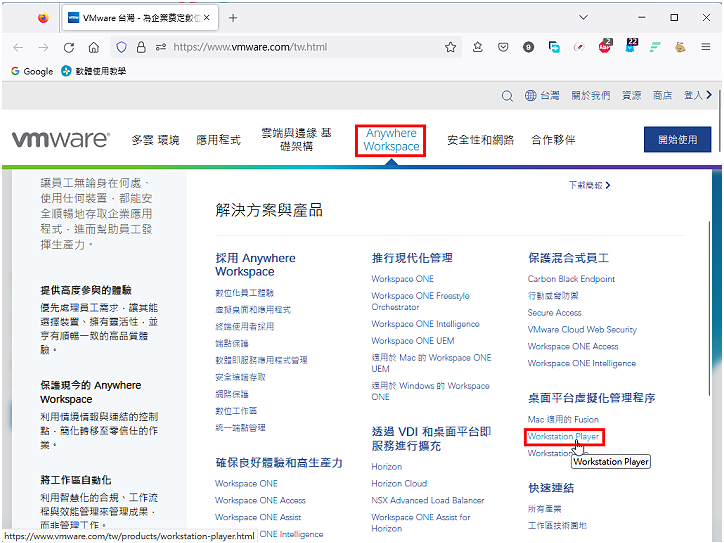Open the Horizon link
Viewport: 724px width, 543px height.
386,467
